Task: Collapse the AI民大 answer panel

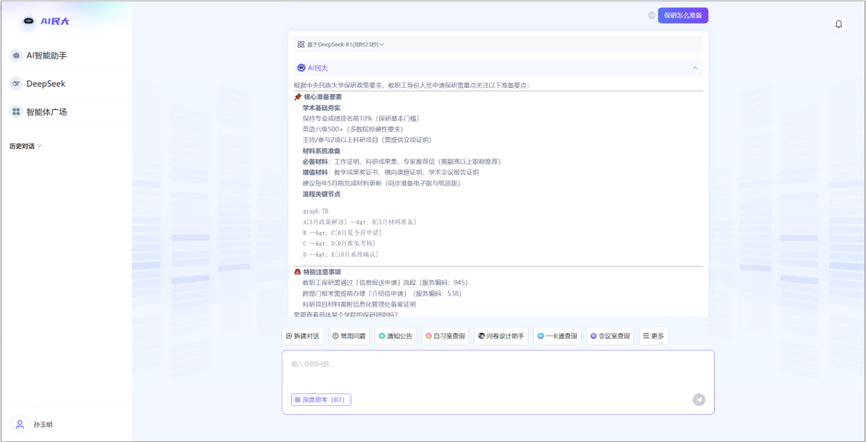Action: tap(695, 68)
